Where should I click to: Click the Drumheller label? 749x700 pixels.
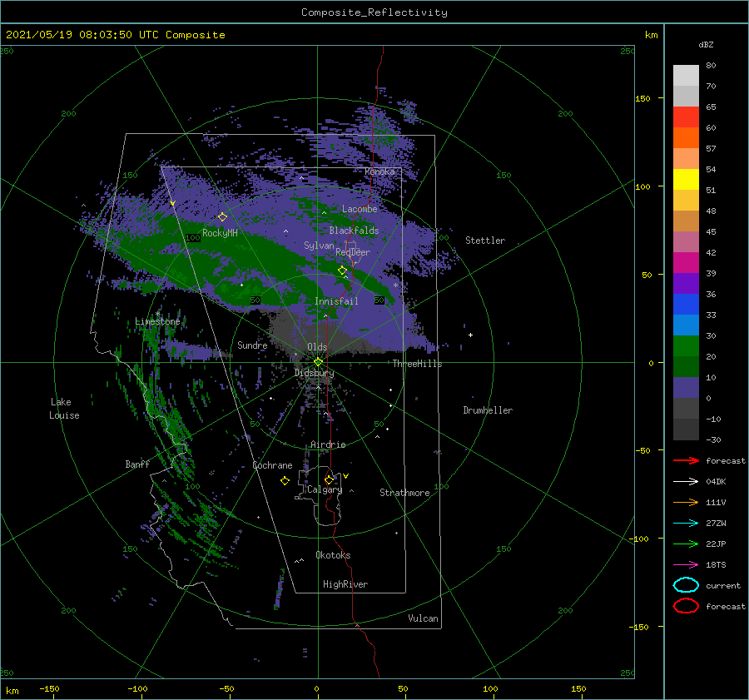pyautogui.click(x=488, y=410)
